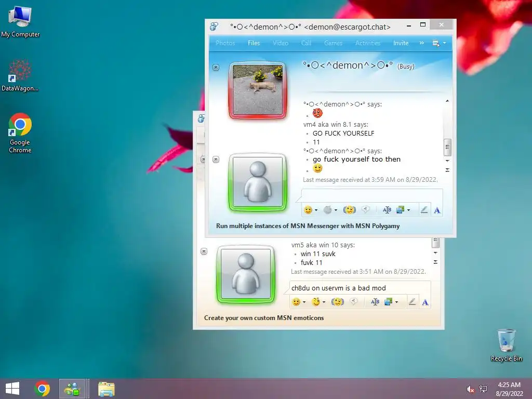Open the emoticon picker in the demon chat
Viewport: 532px width, 399px height.
pyautogui.click(x=308, y=210)
